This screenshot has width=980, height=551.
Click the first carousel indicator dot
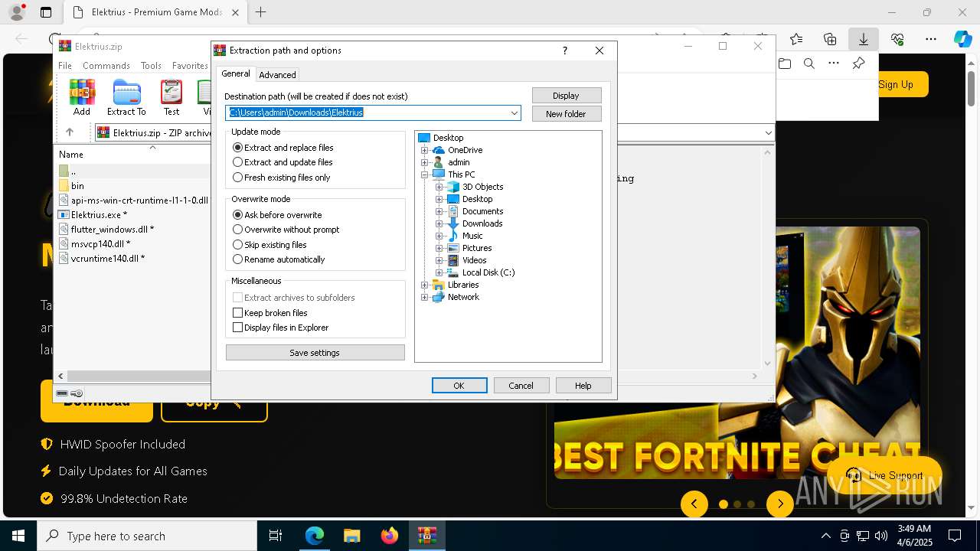(724, 504)
